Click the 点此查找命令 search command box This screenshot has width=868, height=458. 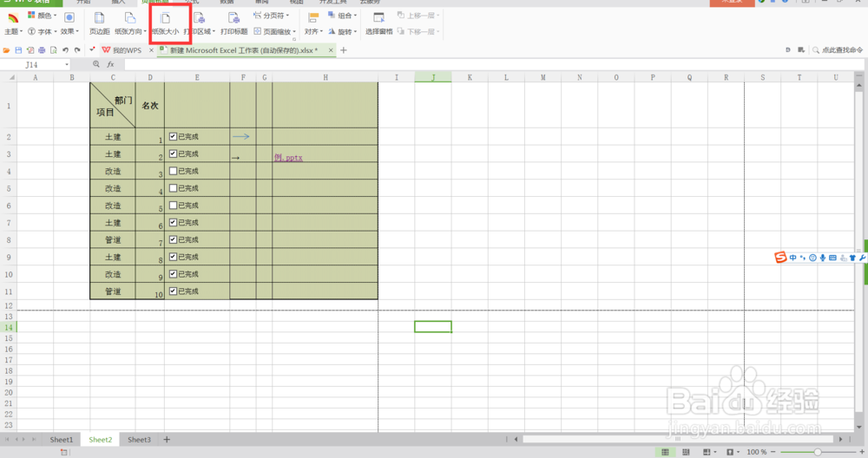point(838,50)
